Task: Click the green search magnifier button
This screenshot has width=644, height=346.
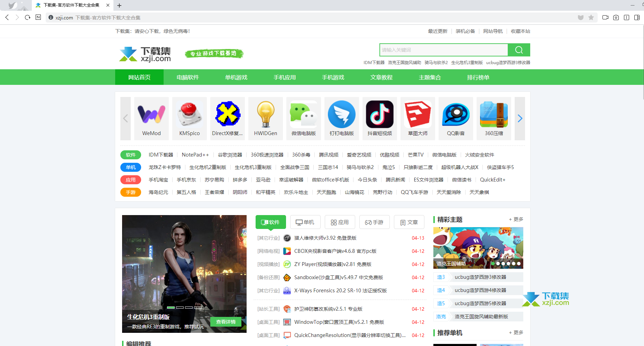Action: coord(519,50)
